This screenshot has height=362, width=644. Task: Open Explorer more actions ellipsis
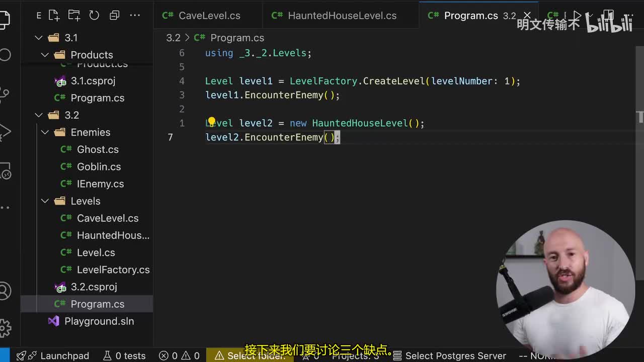click(x=135, y=16)
